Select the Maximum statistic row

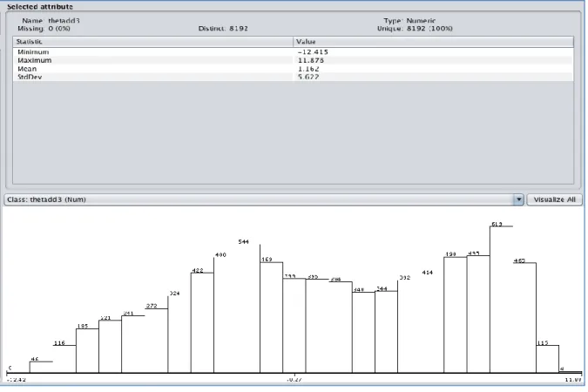pyautogui.click(x=293, y=60)
